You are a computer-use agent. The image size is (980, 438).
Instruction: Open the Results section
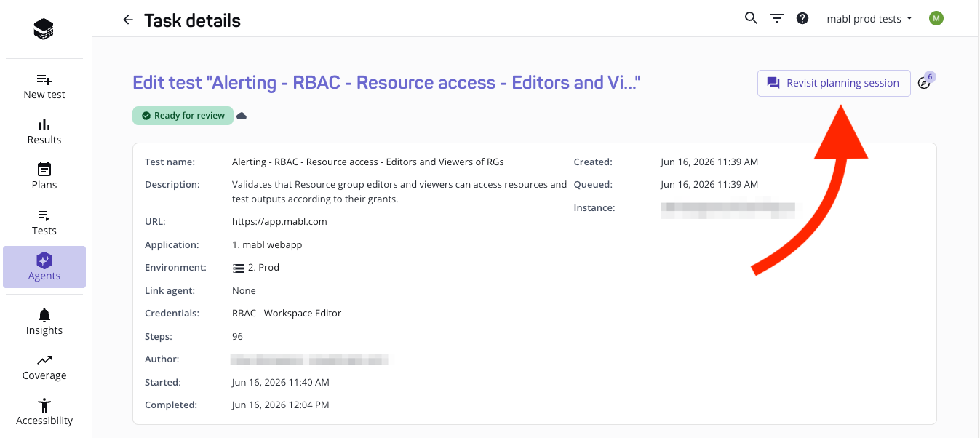click(x=44, y=132)
